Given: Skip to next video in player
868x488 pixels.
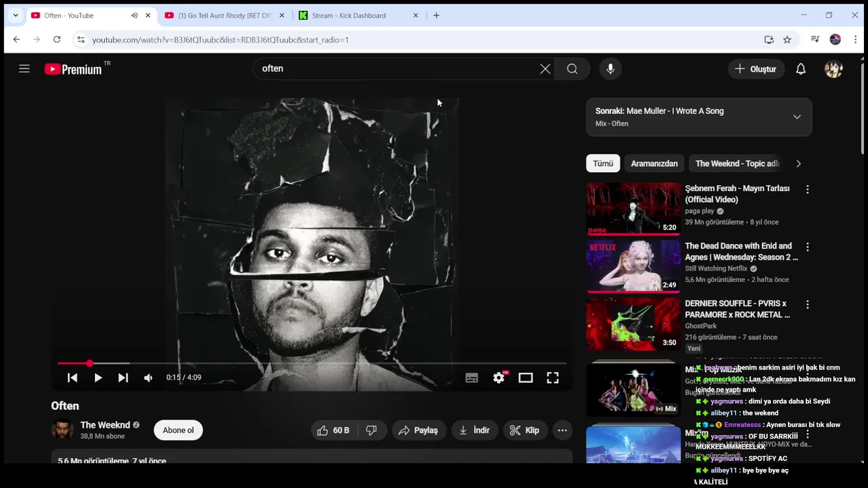Looking at the screenshot, I should tap(123, 378).
